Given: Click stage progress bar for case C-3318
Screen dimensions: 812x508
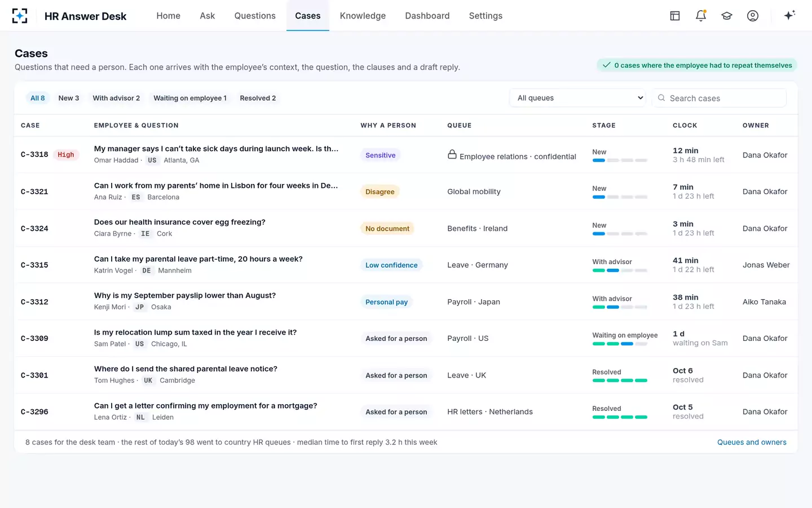Looking at the screenshot, I should pos(620,160).
